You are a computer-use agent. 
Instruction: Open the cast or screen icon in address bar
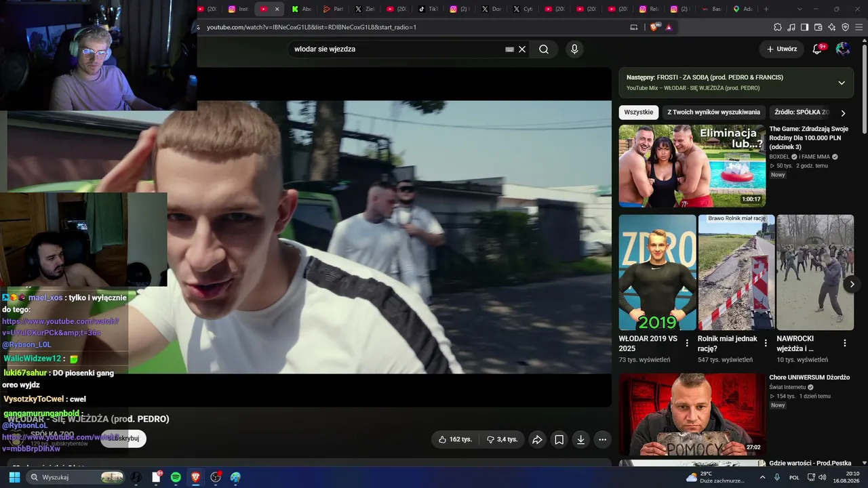[634, 27]
